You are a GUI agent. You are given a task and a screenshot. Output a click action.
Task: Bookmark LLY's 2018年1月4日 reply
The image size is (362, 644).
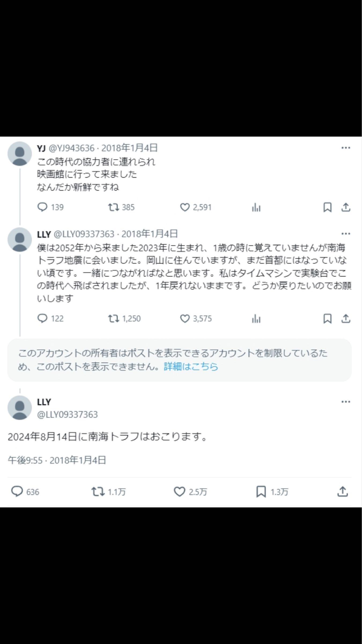click(327, 319)
